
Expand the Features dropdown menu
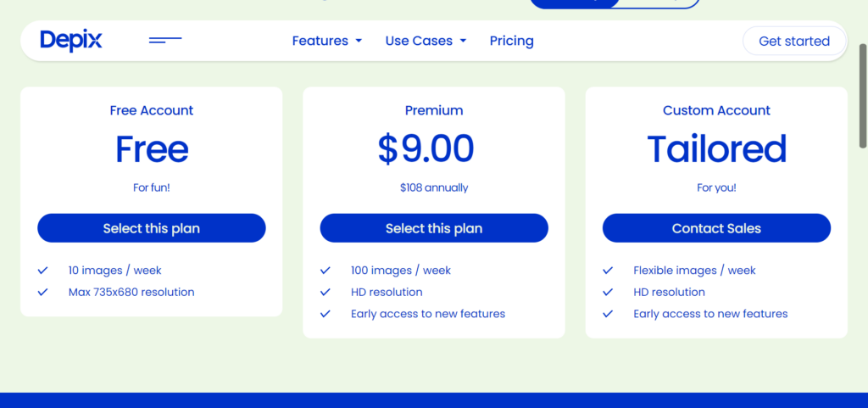(x=326, y=41)
